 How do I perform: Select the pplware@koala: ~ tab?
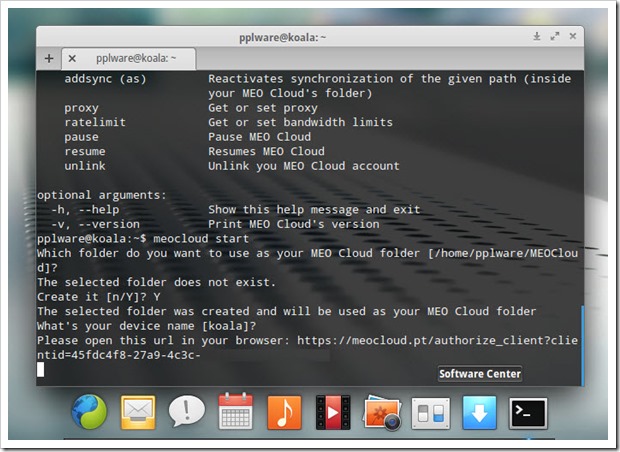pyautogui.click(x=129, y=59)
